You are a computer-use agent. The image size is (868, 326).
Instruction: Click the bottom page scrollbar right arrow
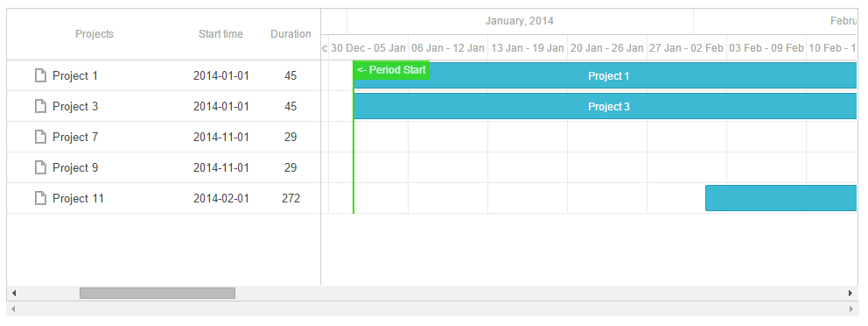click(x=850, y=308)
